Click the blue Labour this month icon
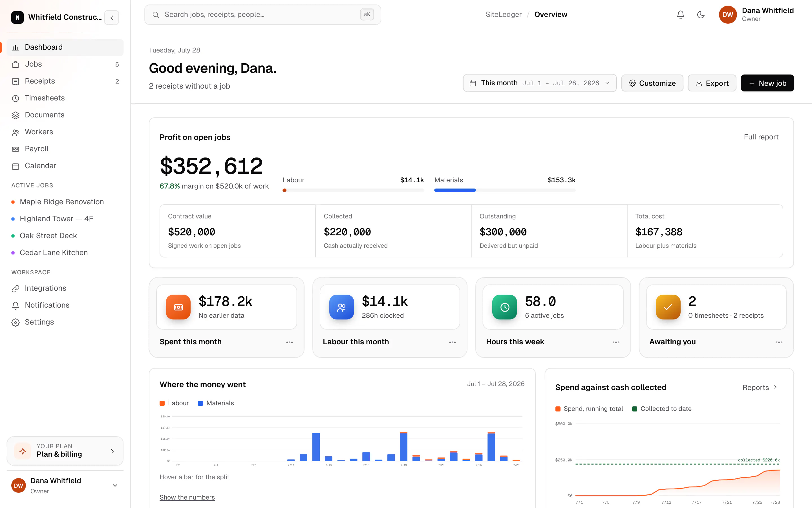This screenshot has height=508, width=812. [342, 307]
